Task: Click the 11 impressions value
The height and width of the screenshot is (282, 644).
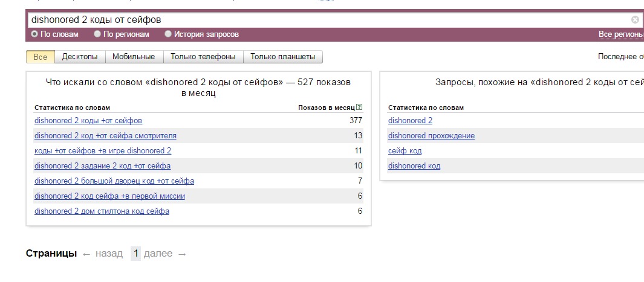Action: [358, 151]
